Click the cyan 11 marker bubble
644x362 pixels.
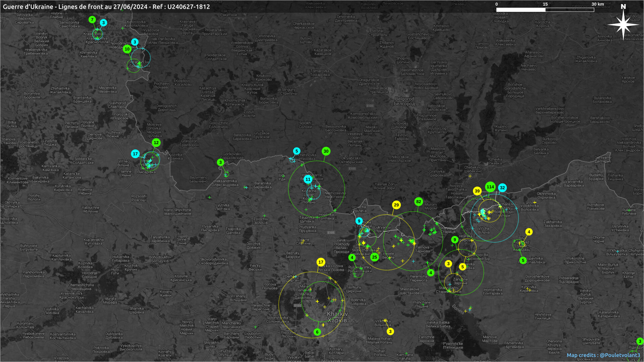(x=308, y=180)
